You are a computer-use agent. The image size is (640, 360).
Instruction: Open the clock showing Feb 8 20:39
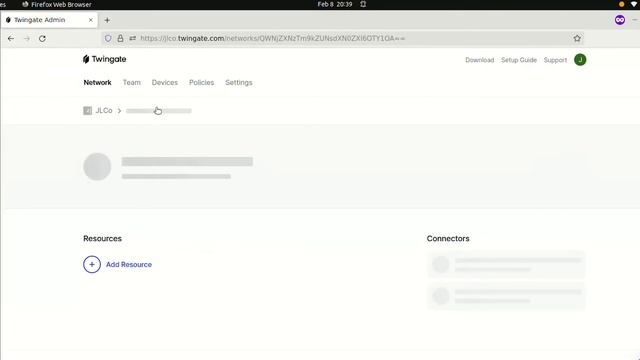(x=335, y=4)
